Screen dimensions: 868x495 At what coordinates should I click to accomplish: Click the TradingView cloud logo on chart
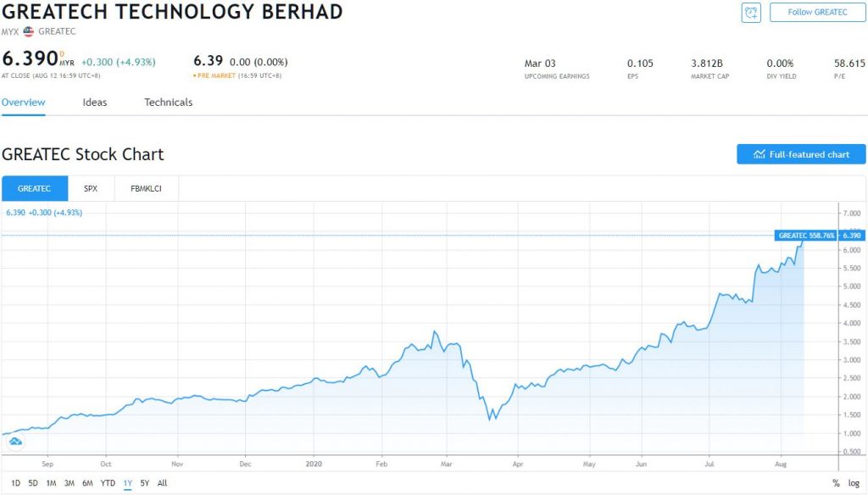coord(15,442)
